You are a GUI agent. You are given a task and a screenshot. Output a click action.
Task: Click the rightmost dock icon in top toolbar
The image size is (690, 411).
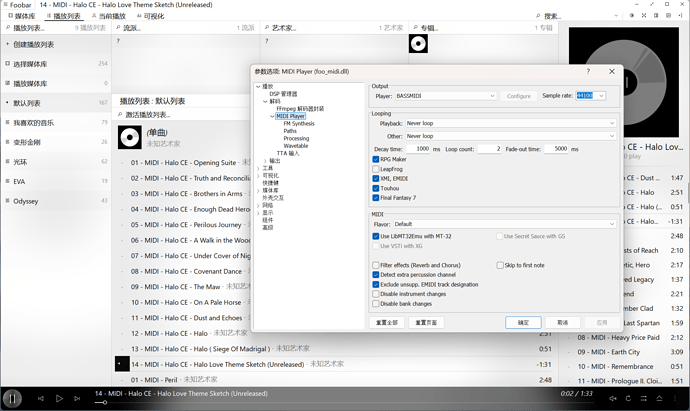[680, 15]
